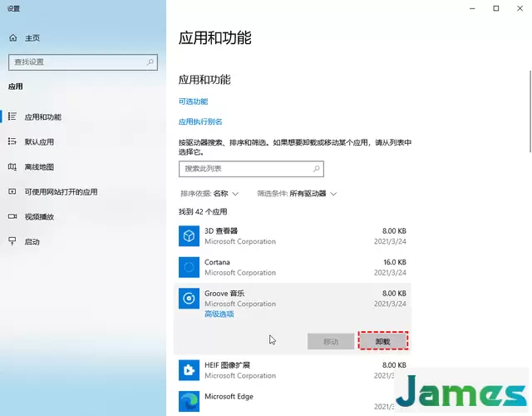Click the magnifier icon in 搜索此列表 box
Screen dimensions: 532x416
coord(316,169)
